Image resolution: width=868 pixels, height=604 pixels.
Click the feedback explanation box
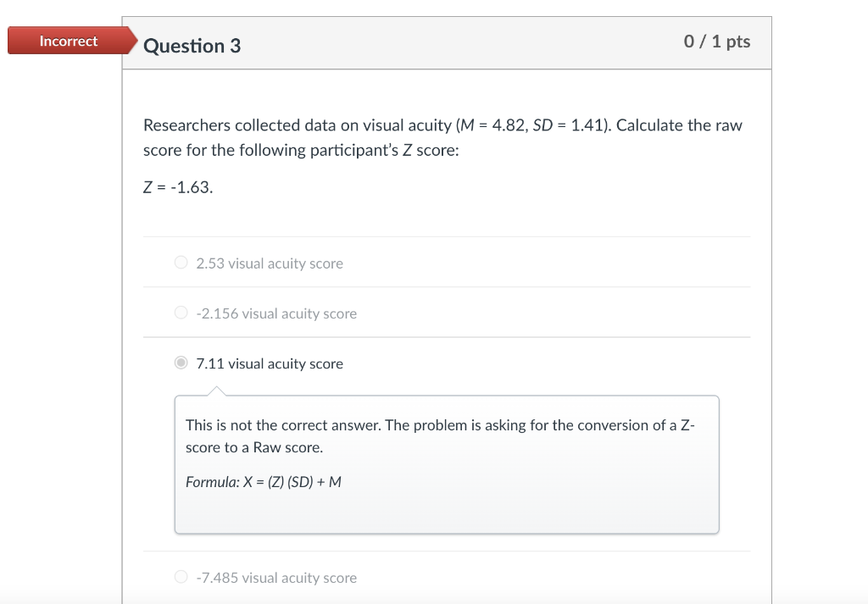(x=447, y=463)
